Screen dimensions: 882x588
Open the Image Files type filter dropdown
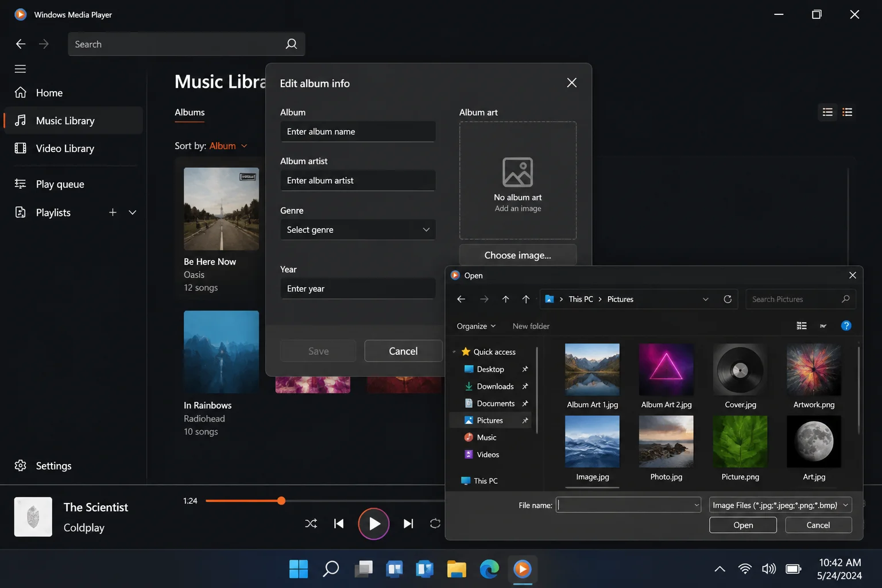[780, 505]
